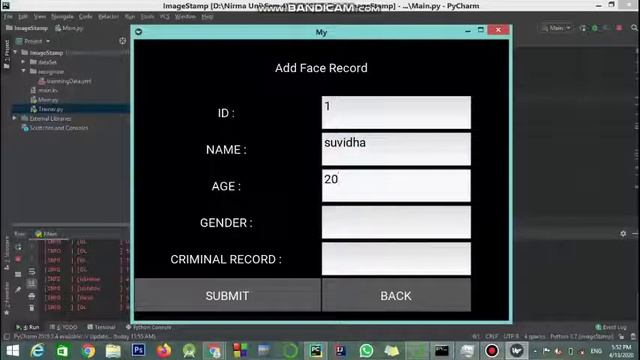
Task: Open Python Console tool window tab
Action: pos(149,327)
